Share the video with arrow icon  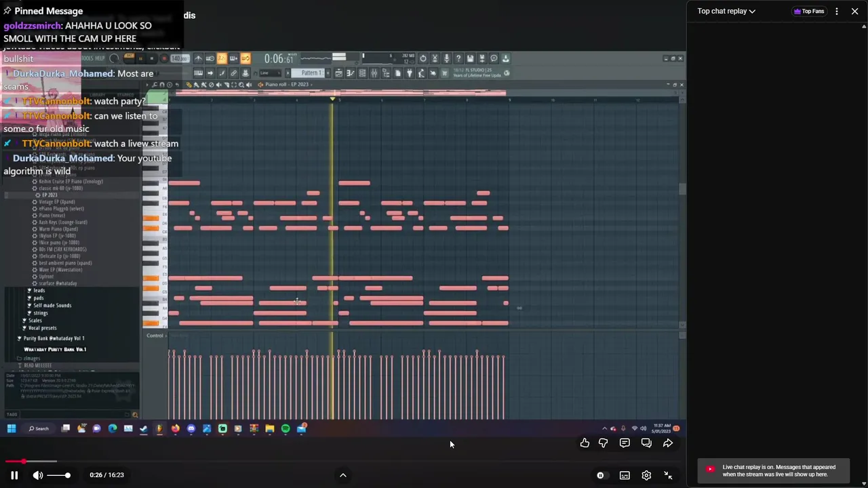pos(668,443)
